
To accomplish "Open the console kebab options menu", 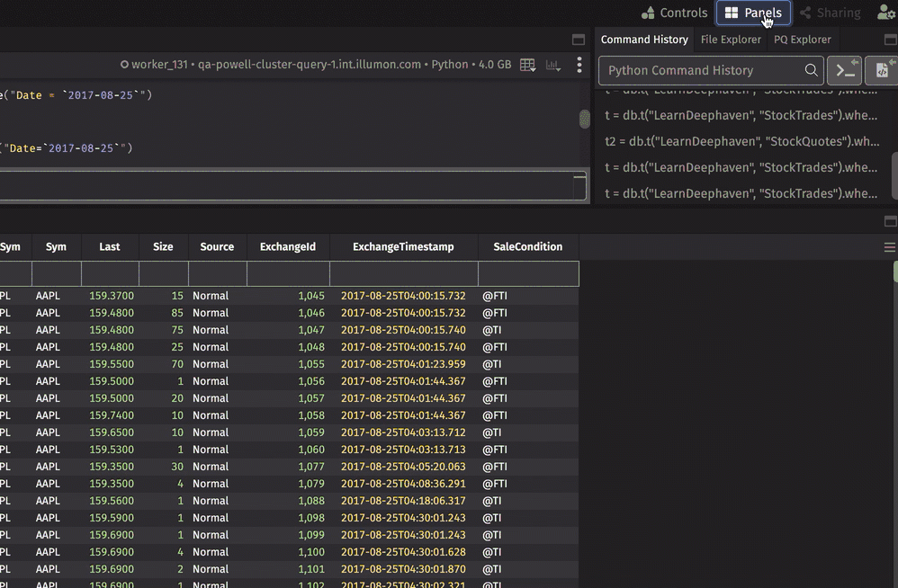I will click(x=579, y=65).
